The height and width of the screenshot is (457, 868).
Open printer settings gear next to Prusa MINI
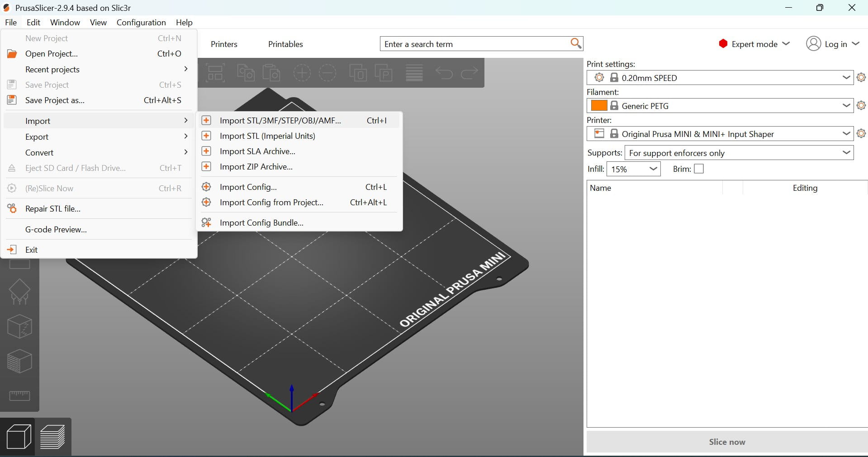coord(861,133)
